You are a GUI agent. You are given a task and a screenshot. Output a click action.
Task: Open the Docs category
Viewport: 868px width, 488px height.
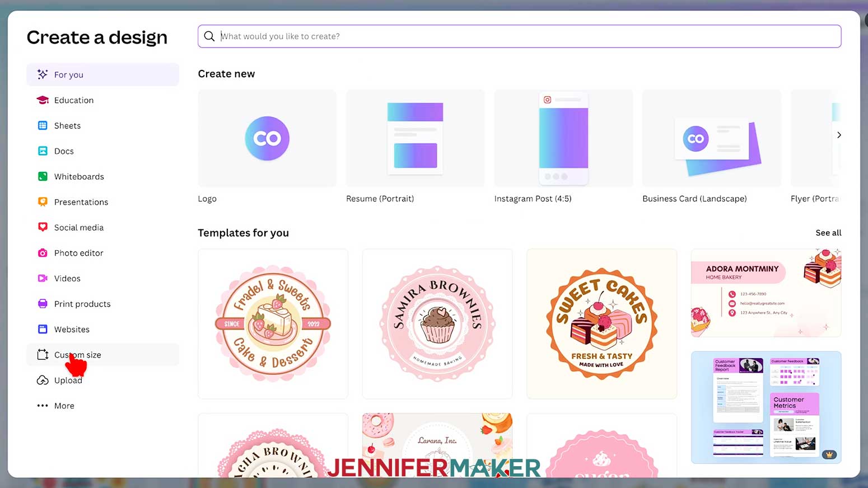click(x=102, y=151)
